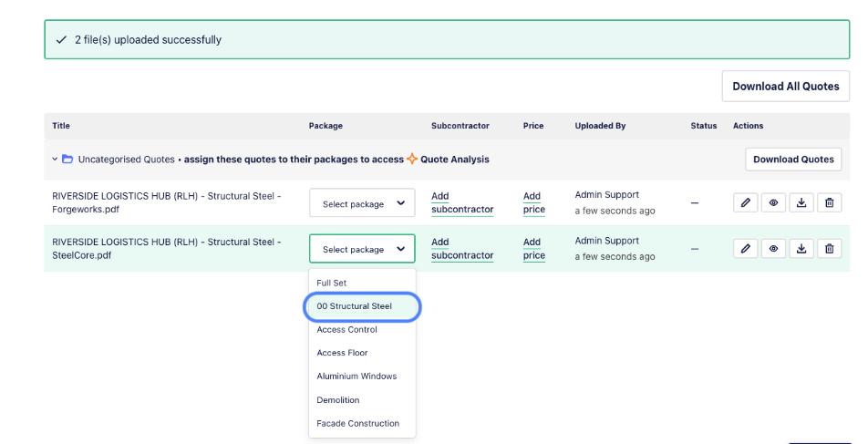
Task: Select Full Set package option
Action: point(332,283)
